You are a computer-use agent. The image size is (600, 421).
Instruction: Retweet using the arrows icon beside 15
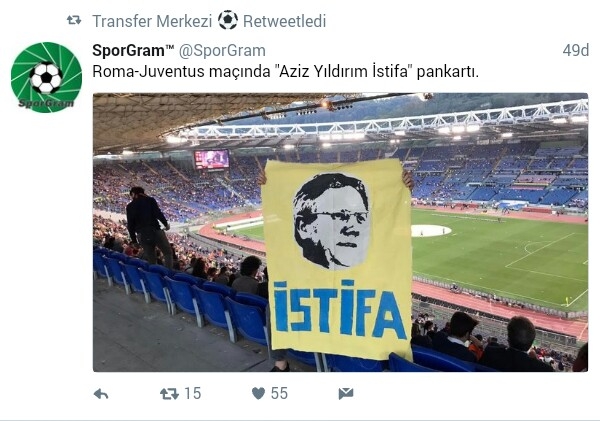coord(170,394)
